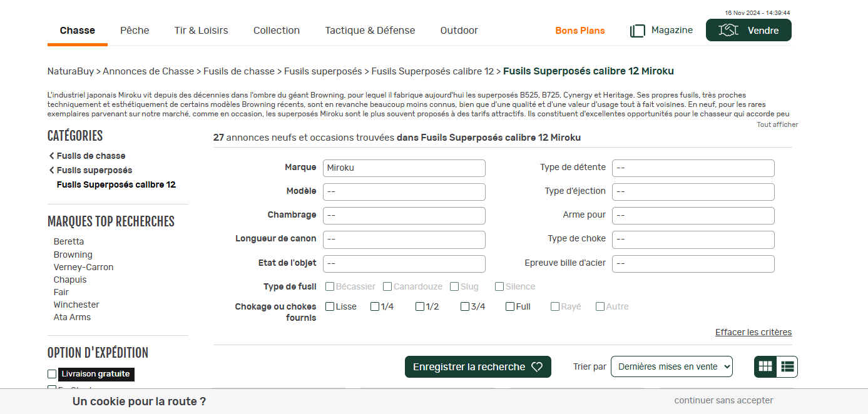Check the 1/2 chokage option

tap(420, 306)
